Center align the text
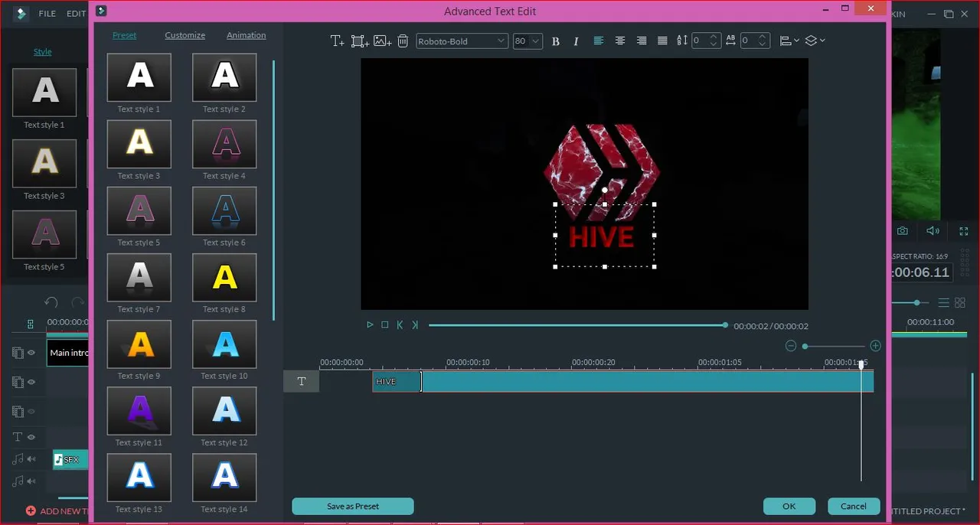Viewport: 980px width, 525px height. click(620, 41)
